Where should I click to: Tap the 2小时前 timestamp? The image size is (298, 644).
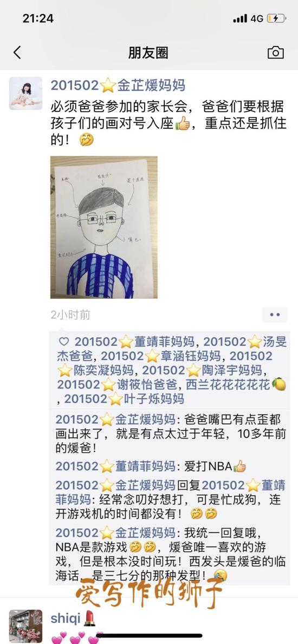click(70, 315)
